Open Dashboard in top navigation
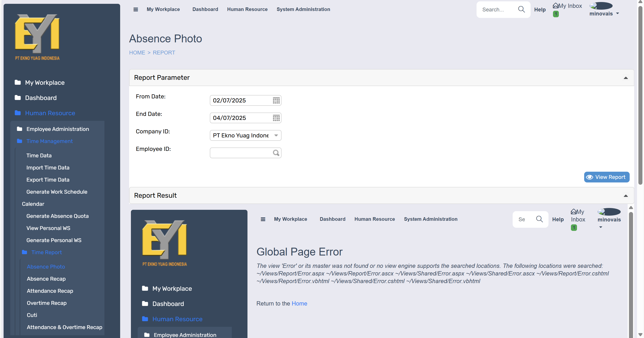This screenshot has height=338, width=644. coord(205,9)
